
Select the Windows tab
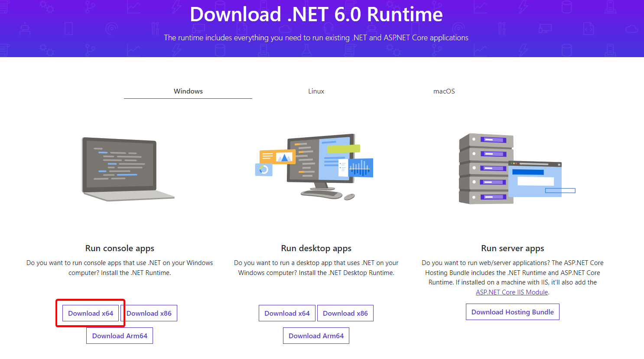(x=188, y=91)
